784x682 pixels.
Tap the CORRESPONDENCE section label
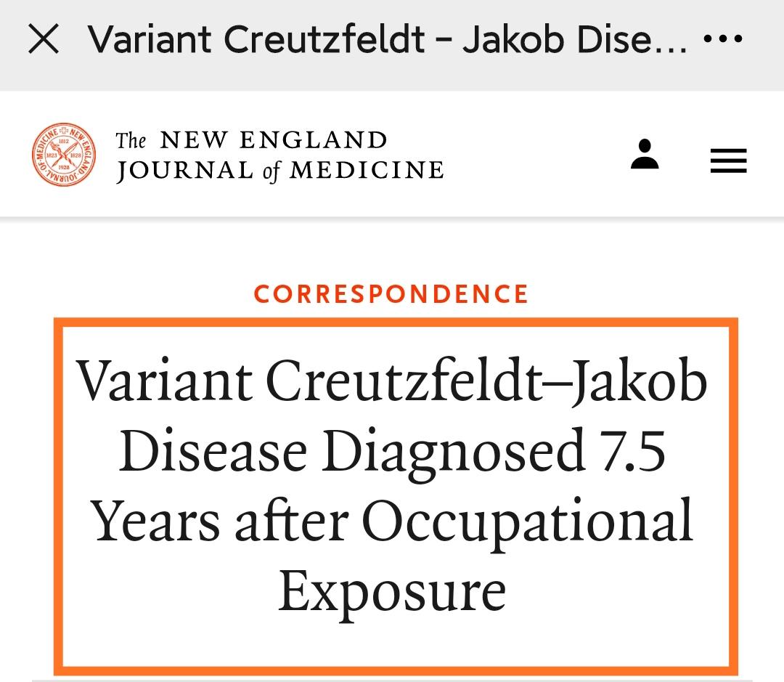point(391,294)
